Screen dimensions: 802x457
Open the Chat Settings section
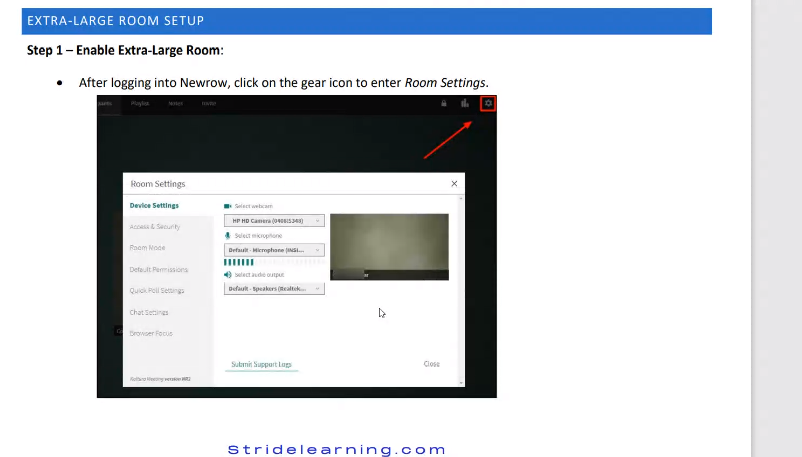tap(149, 313)
